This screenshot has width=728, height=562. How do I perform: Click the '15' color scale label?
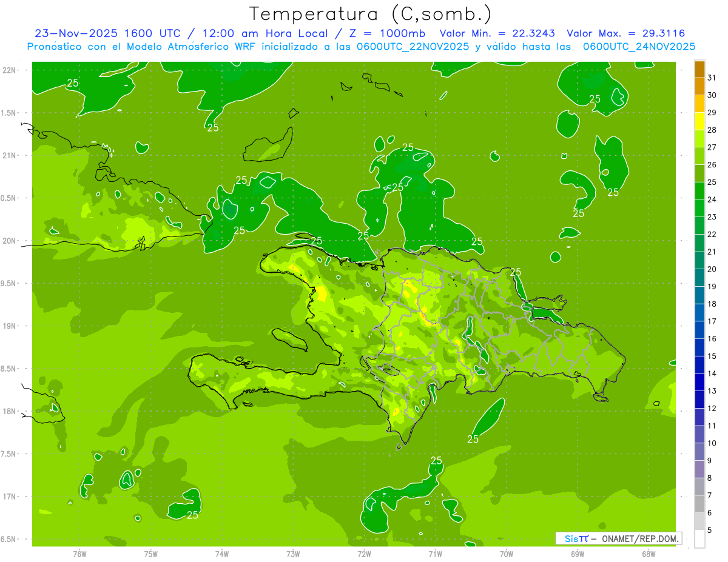click(712, 356)
